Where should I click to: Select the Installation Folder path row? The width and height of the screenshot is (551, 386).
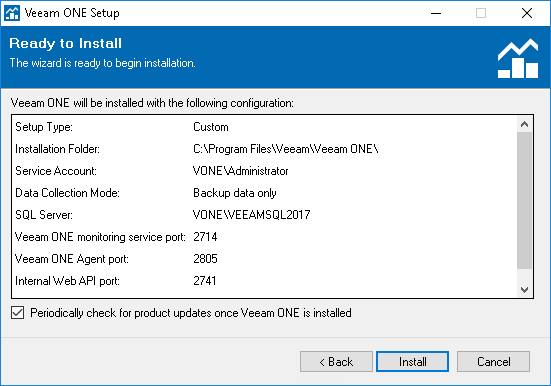click(x=264, y=149)
